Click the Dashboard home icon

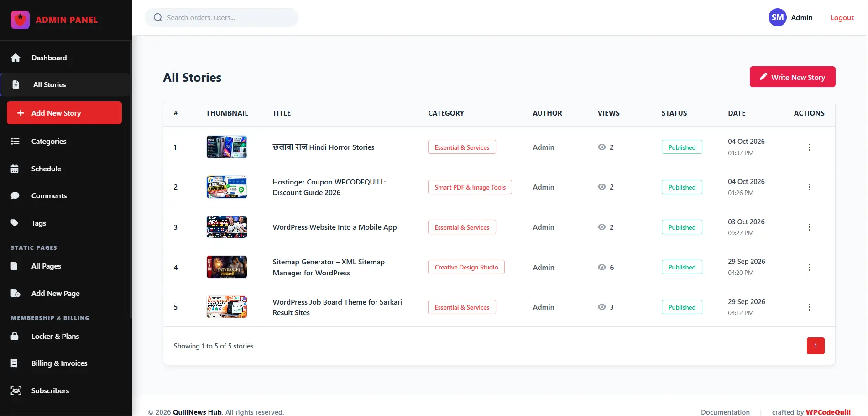[x=16, y=58]
